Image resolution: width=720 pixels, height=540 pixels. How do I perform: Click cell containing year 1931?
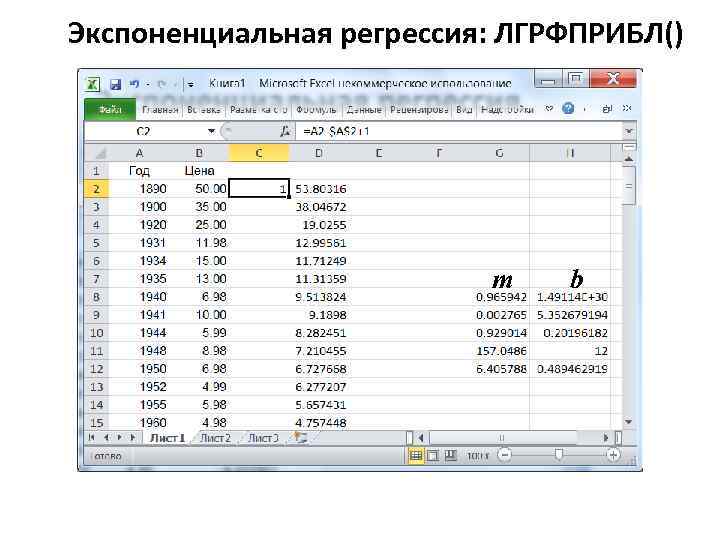tap(139, 243)
